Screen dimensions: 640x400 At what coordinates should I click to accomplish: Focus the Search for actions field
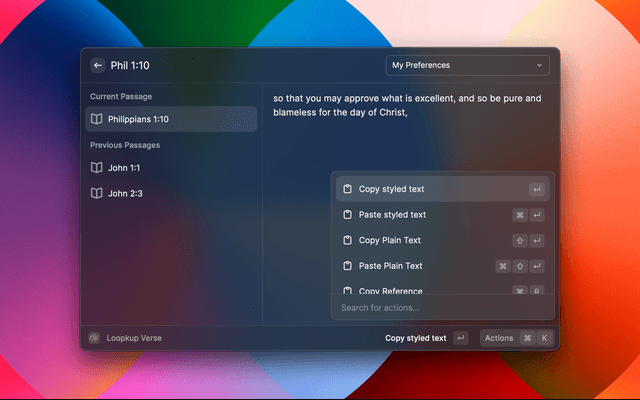(x=440, y=308)
